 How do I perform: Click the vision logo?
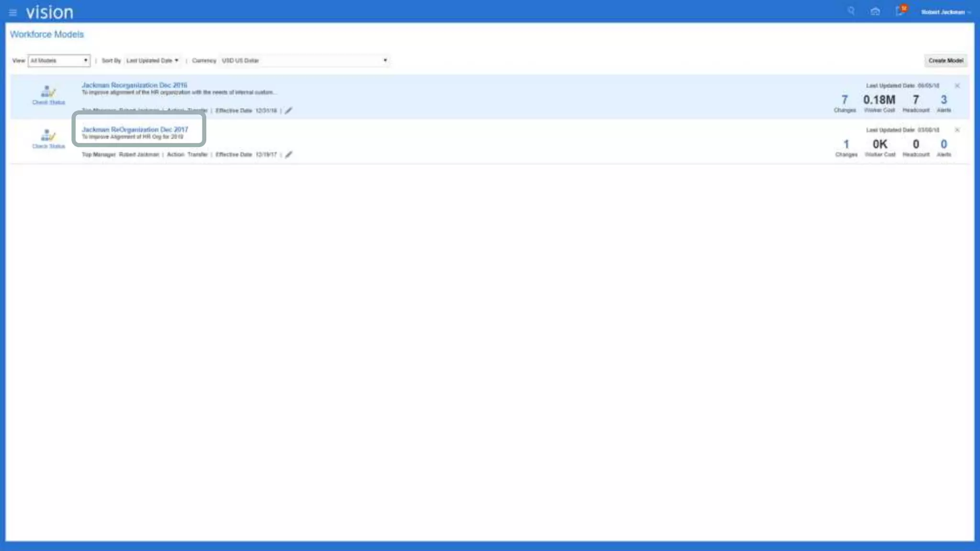point(49,12)
